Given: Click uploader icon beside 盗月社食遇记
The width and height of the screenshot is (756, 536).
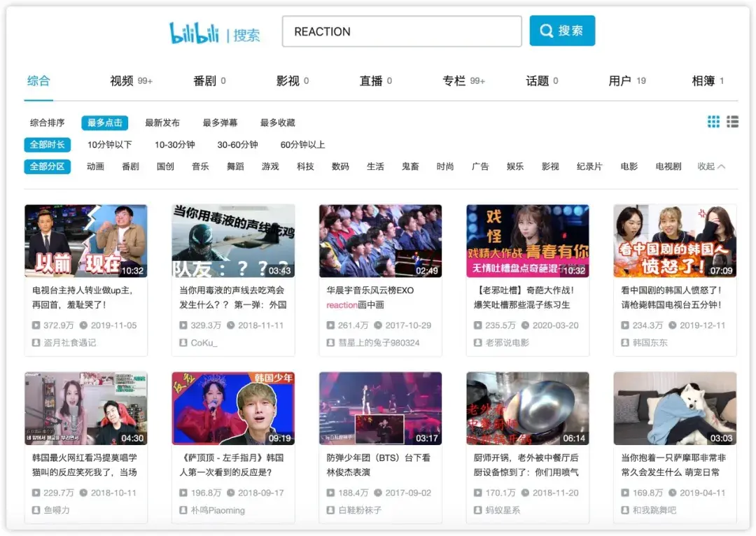Looking at the screenshot, I should click(36, 343).
